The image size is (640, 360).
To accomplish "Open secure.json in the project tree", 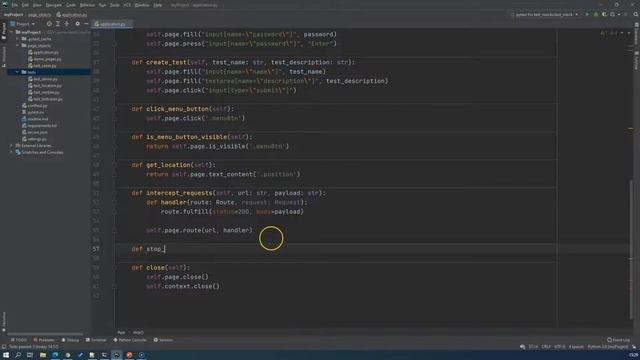I will 35,132.
